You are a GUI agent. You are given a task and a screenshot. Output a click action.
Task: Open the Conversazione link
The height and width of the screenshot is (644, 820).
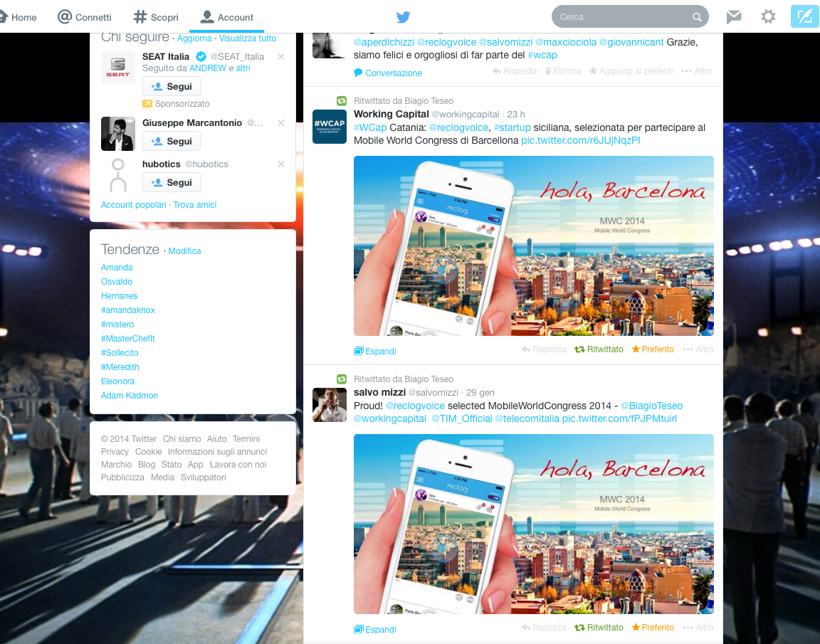point(388,73)
